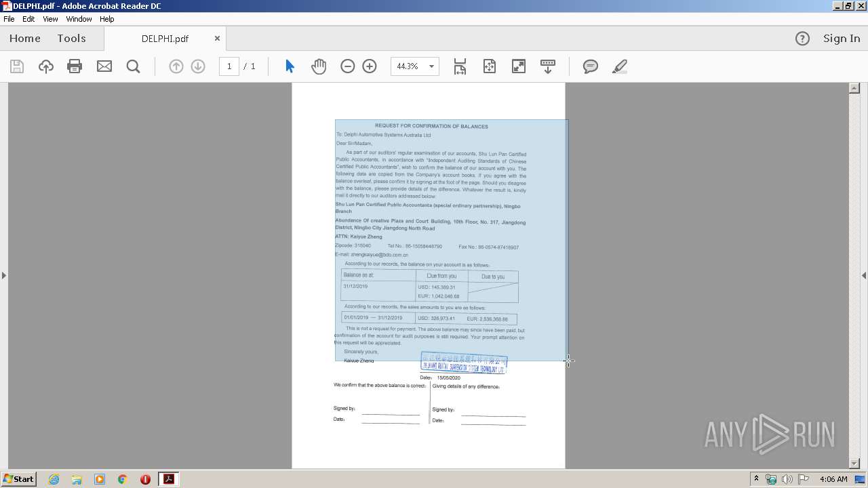
Task: Go to next page arrow
Action: click(x=198, y=66)
